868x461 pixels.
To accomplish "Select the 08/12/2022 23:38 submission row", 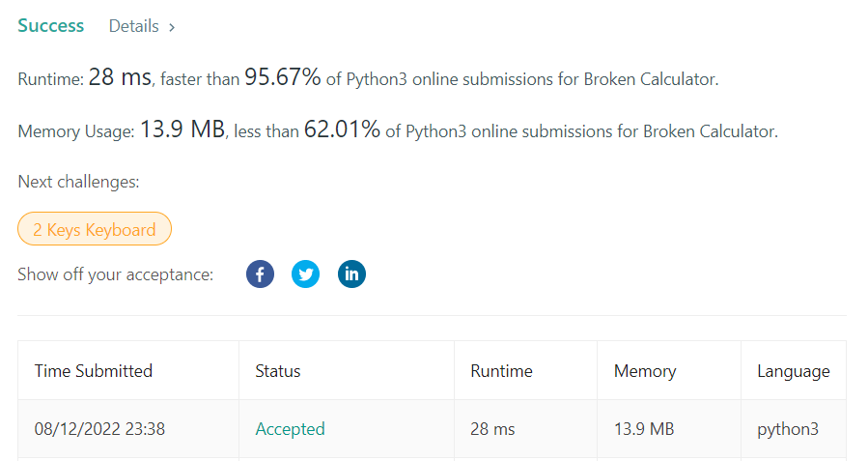I will 432,429.
